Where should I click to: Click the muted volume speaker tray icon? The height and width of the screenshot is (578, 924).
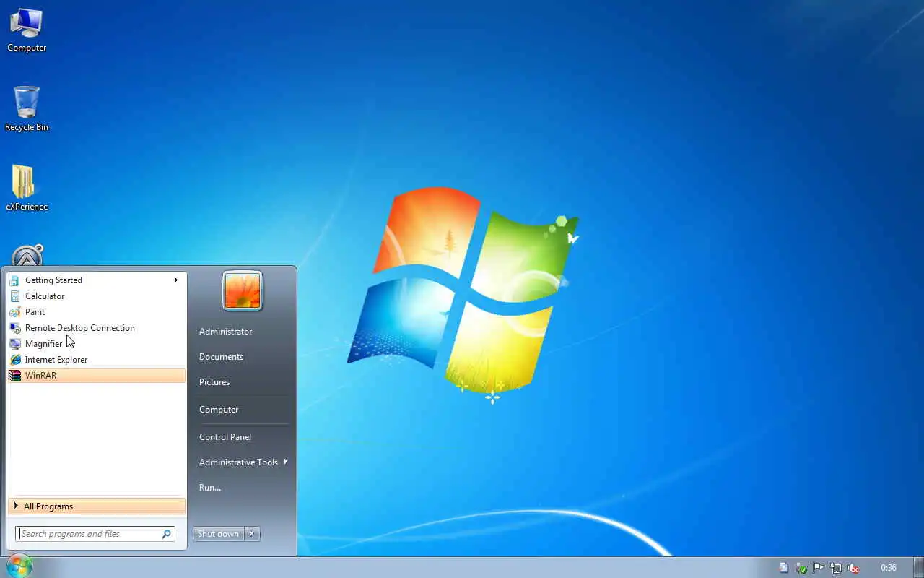(x=853, y=568)
